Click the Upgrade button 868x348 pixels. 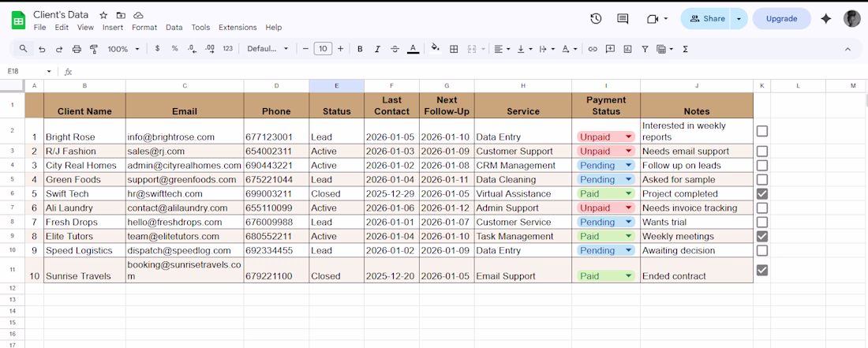click(782, 19)
